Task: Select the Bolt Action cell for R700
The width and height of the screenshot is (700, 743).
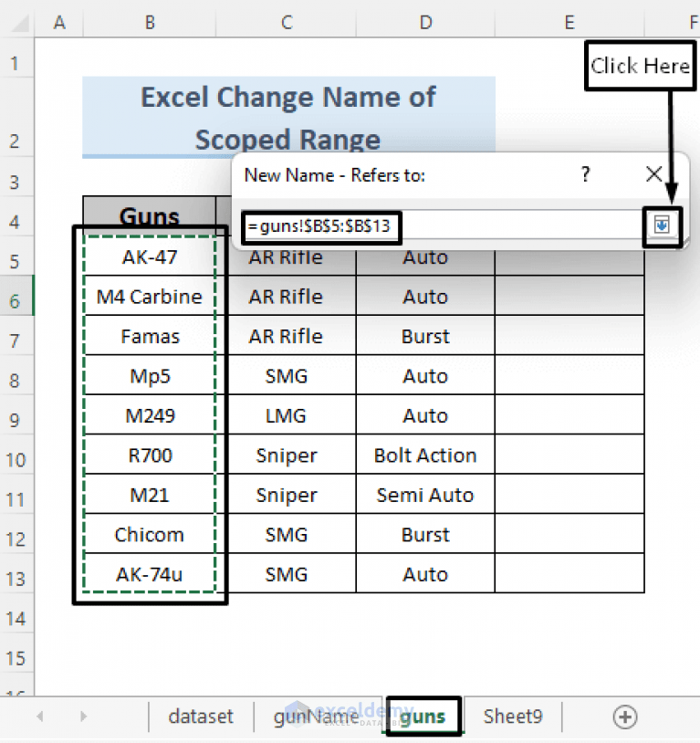Action: [x=424, y=455]
